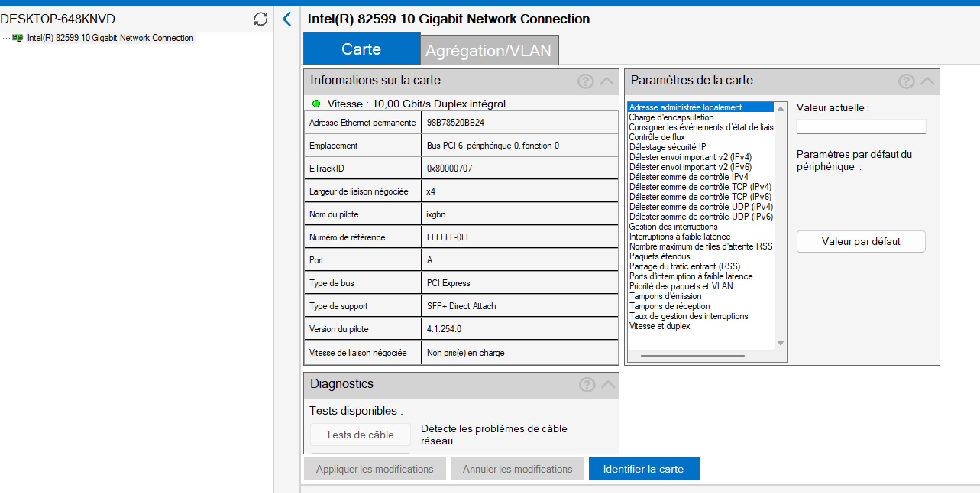Click the network card icon in the device tree
The height and width of the screenshot is (493, 980).
click(17, 37)
